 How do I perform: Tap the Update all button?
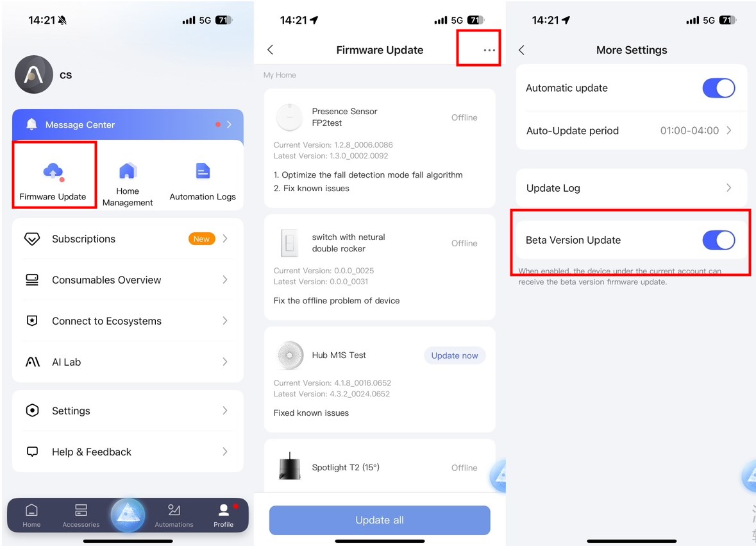point(380,520)
